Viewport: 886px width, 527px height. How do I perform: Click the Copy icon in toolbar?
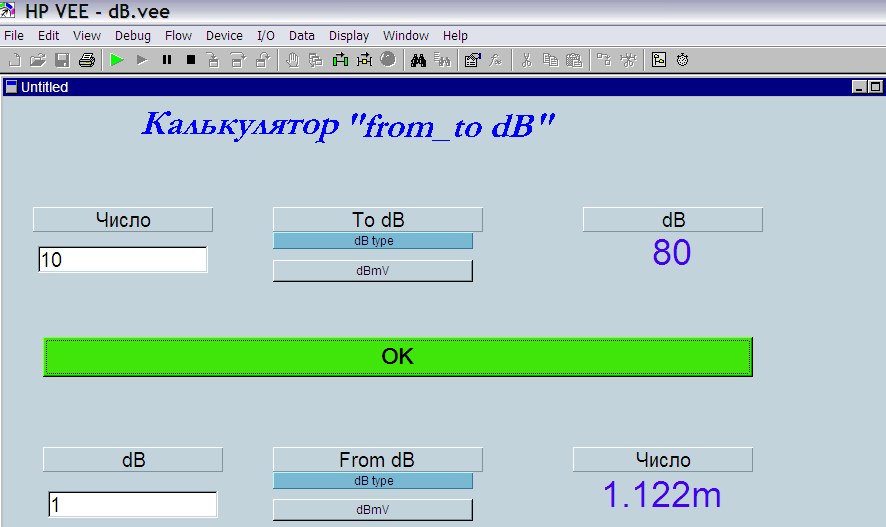(x=550, y=60)
